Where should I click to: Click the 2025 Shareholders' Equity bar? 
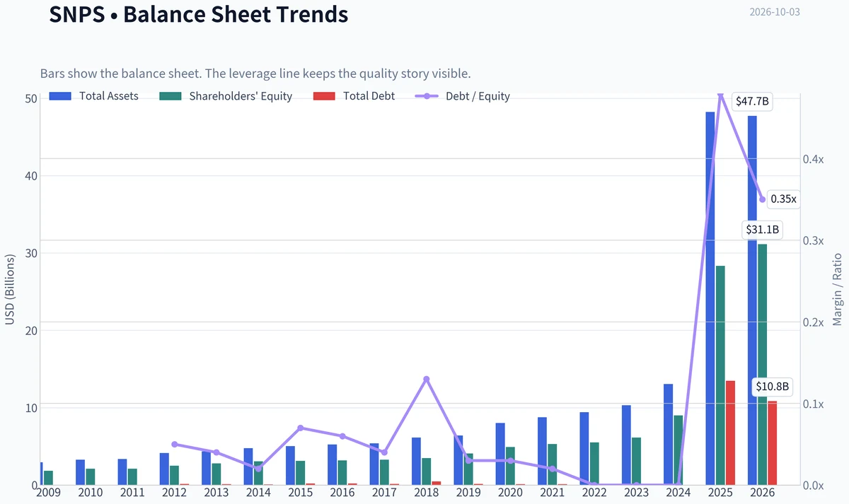pyautogui.click(x=720, y=375)
